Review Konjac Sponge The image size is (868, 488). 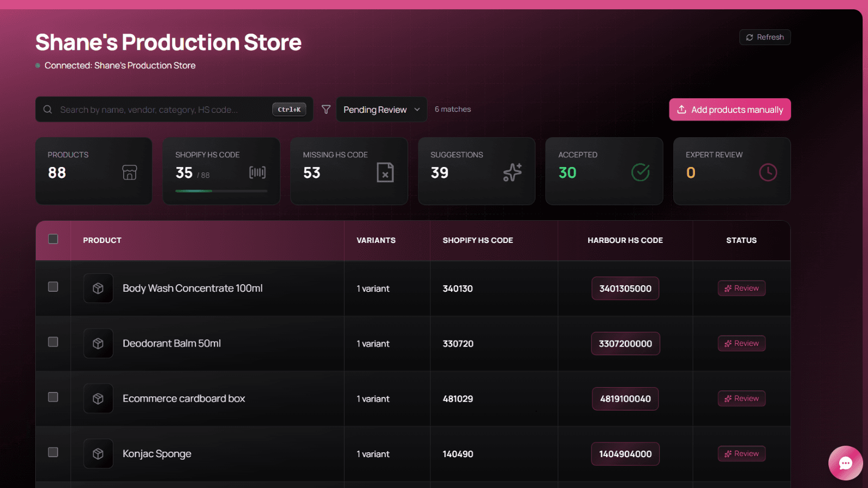tap(742, 454)
